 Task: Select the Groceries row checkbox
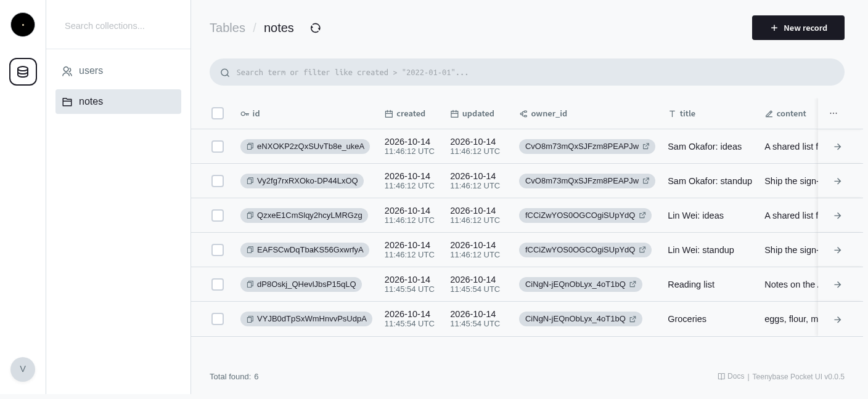point(218,319)
